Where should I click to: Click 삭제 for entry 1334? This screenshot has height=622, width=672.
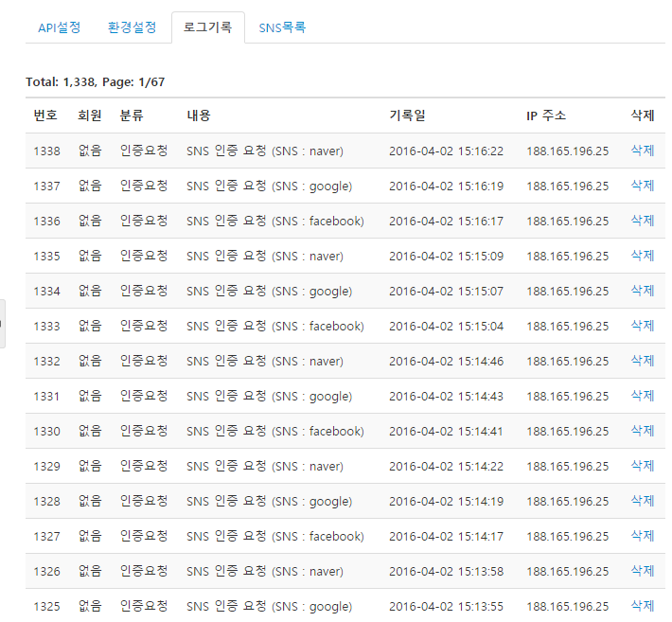coord(642,291)
